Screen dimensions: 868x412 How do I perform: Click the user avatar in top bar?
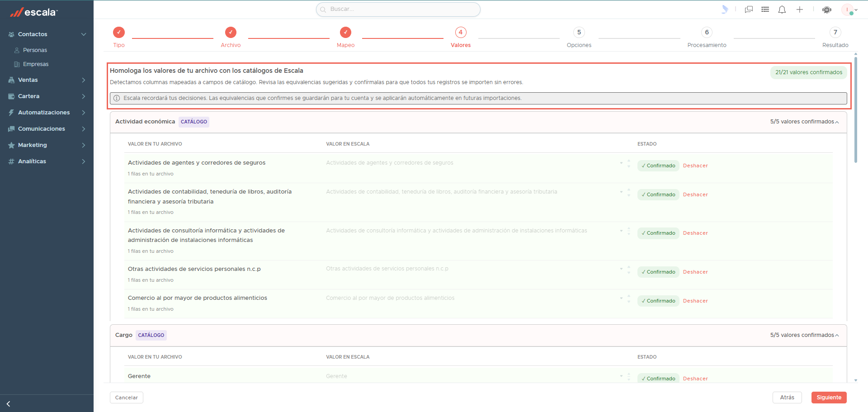click(x=847, y=9)
